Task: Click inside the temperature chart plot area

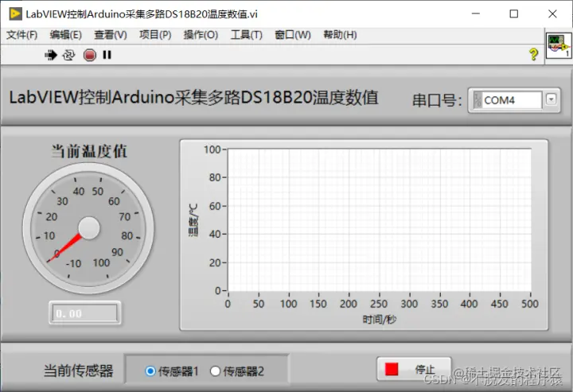Action: pos(380,220)
